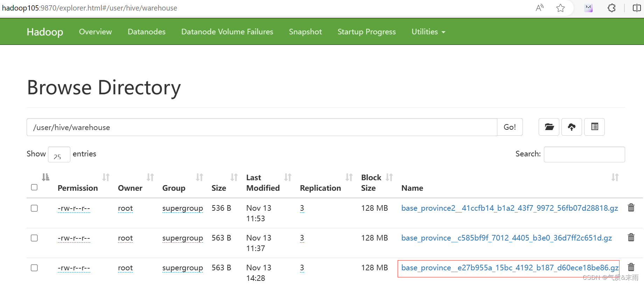Viewport: 644px width, 284px height.
Task: Click the upload files cloud icon
Action: tap(572, 127)
